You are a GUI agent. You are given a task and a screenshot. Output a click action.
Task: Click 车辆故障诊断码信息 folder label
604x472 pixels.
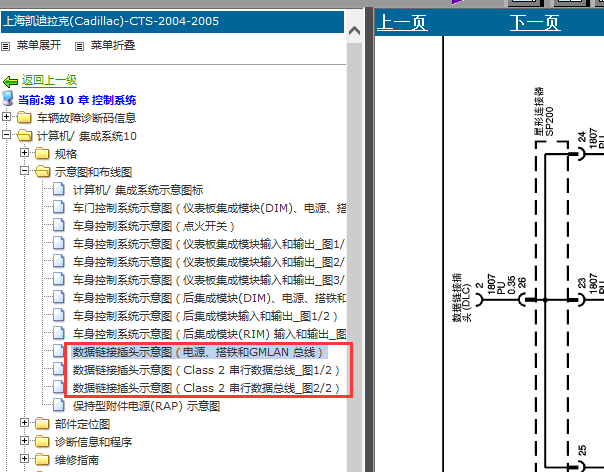pyautogui.click(x=86, y=118)
